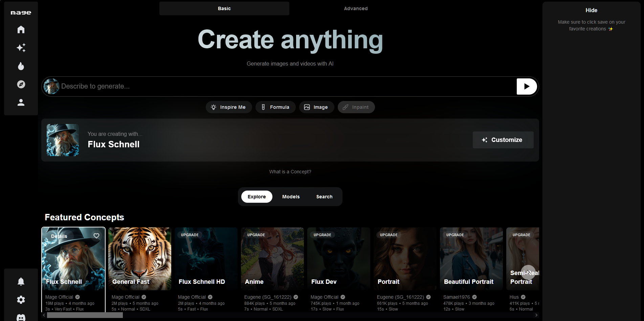Open notifications bell icon
The image size is (644, 321).
(x=21, y=281)
